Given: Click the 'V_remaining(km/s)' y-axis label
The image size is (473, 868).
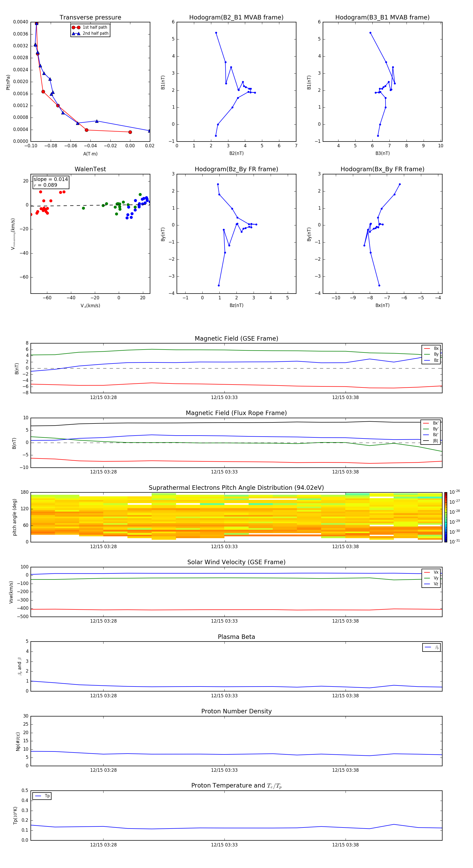Looking at the screenshot, I should [x=13, y=234].
